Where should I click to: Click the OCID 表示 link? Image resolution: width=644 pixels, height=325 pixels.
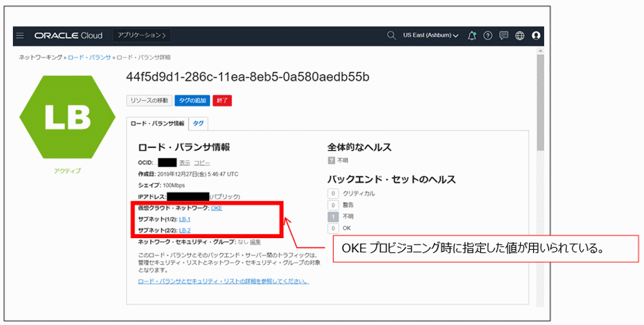coord(184,163)
